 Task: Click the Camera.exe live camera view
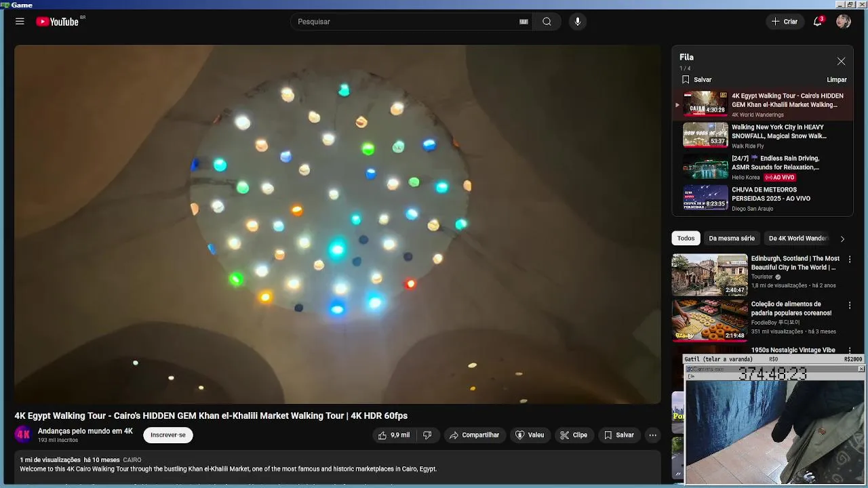[x=774, y=432]
